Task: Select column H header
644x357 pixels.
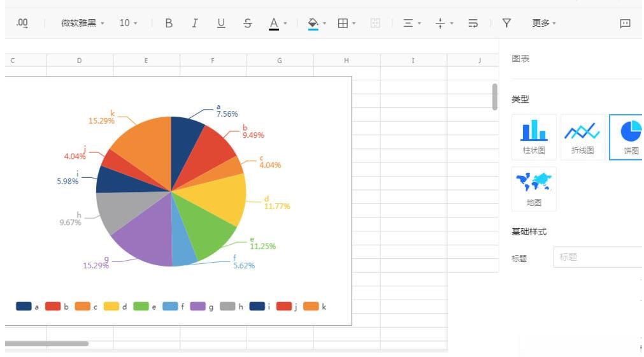Action: [347, 61]
